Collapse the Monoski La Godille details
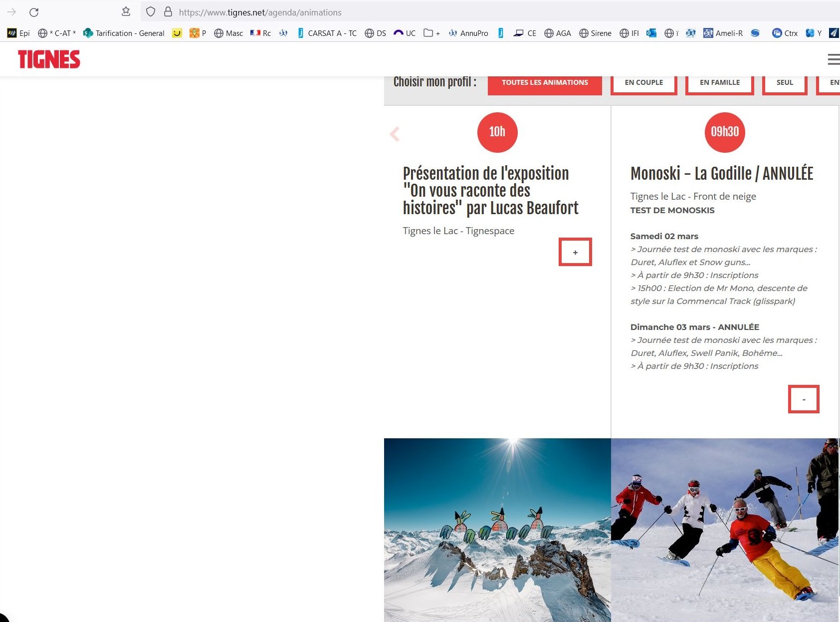Viewport: 840px width, 622px height. point(803,399)
